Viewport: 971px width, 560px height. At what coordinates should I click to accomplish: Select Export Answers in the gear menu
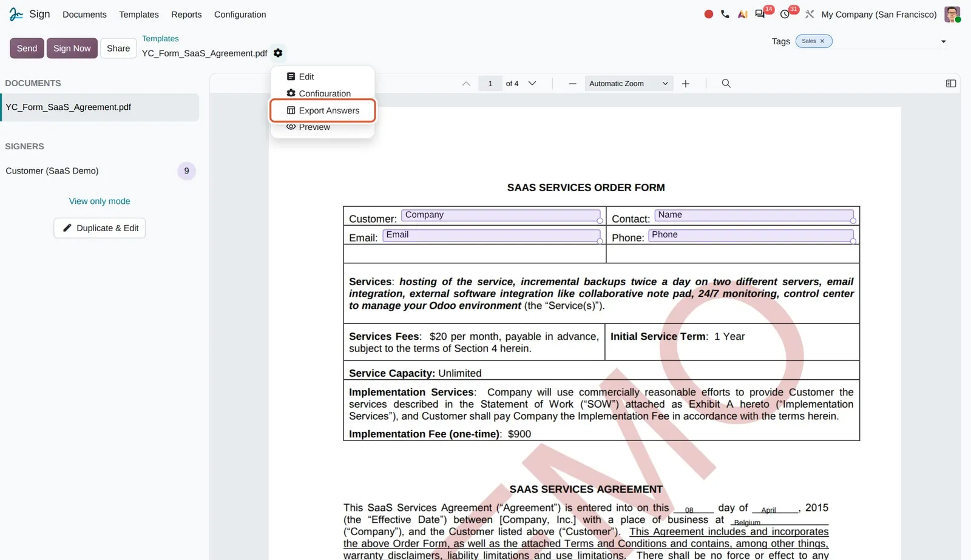point(323,110)
